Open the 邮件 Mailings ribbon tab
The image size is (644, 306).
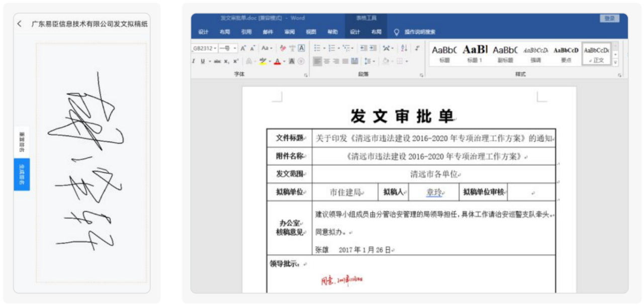(268, 32)
